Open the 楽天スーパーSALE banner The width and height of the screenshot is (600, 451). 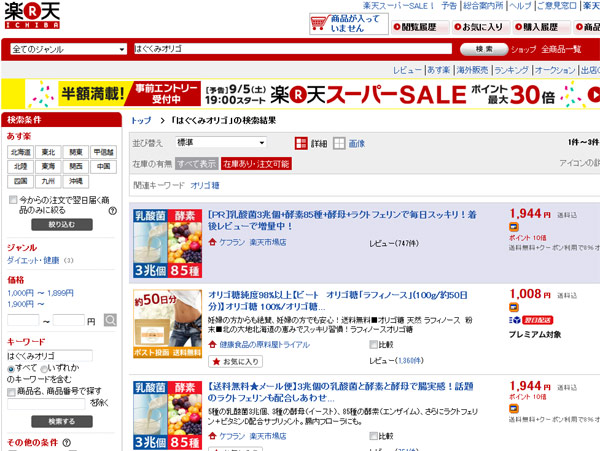[300, 94]
